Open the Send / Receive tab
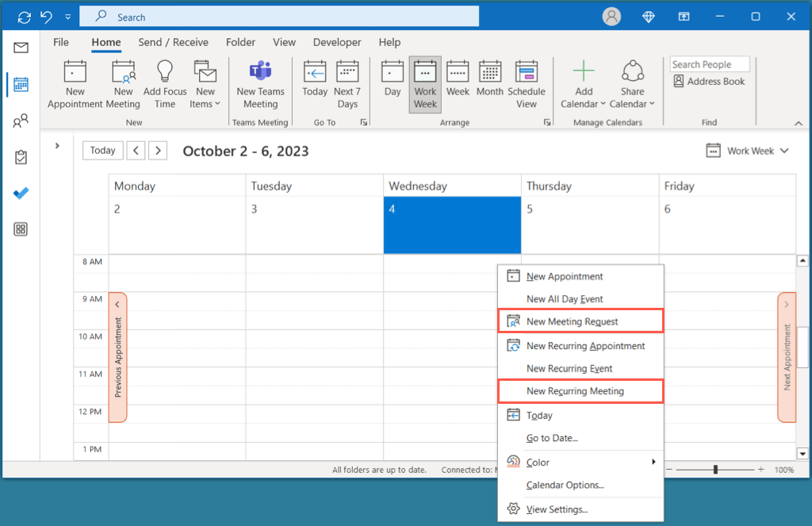This screenshot has width=812, height=526. [173, 42]
